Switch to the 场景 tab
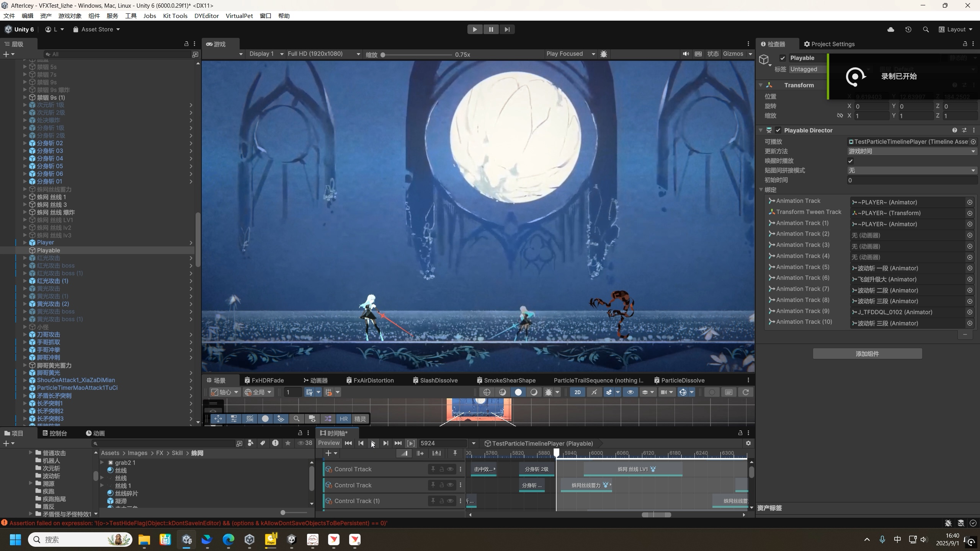This screenshot has height=551, width=980. [216, 380]
